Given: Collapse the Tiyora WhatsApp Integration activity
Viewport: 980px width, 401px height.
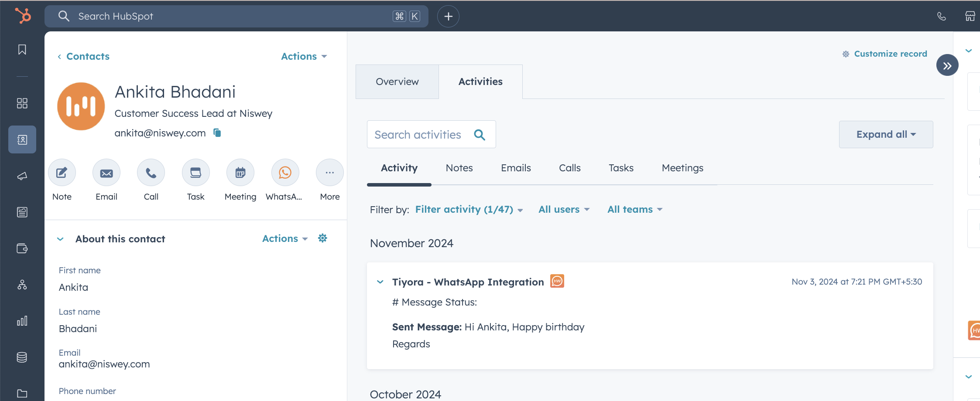Looking at the screenshot, I should pyautogui.click(x=380, y=282).
